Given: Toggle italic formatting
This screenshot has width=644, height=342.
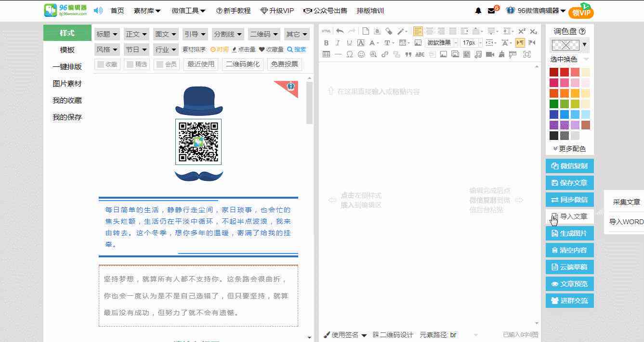Looking at the screenshot, I should click(x=338, y=43).
